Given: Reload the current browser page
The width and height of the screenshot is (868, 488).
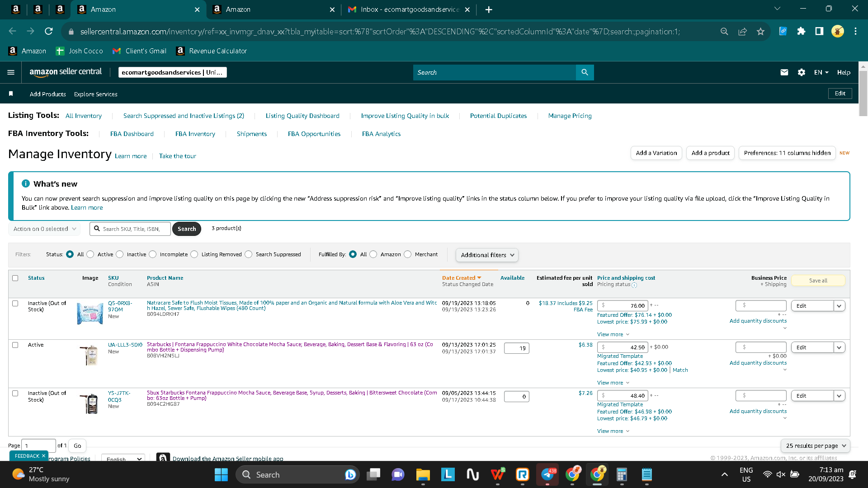Looking at the screenshot, I should pos(49,31).
